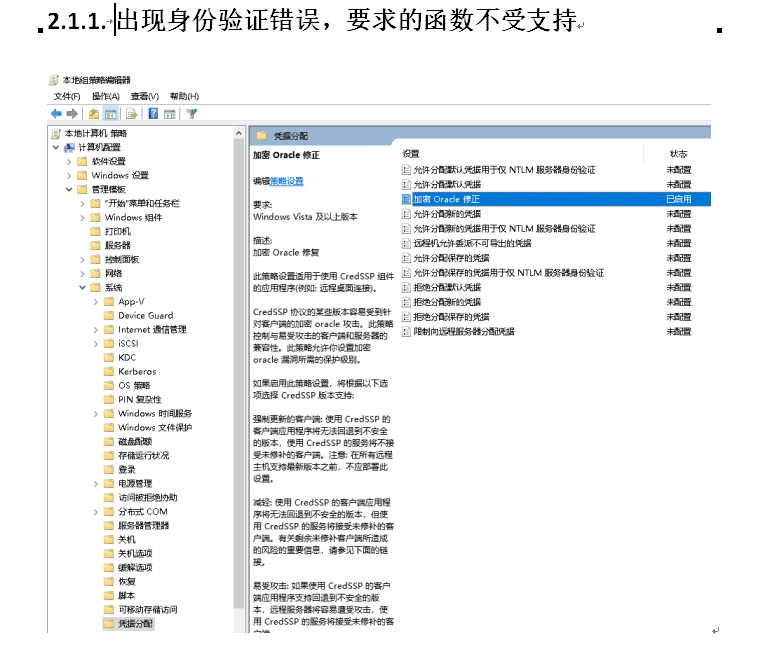Viewport: 763px width, 648px height.
Task: Click the 软件设置 folder icon
Action: point(82,161)
